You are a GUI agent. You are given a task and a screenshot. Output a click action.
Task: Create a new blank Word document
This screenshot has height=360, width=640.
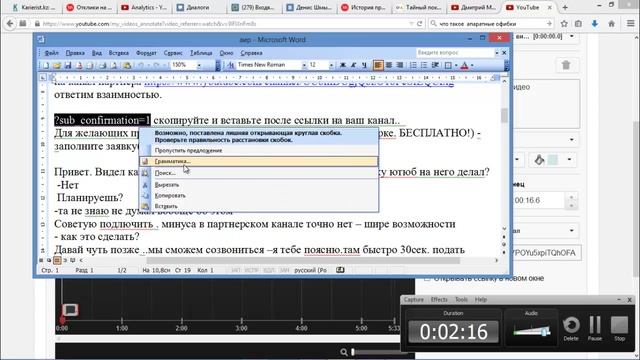coord(46,65)
